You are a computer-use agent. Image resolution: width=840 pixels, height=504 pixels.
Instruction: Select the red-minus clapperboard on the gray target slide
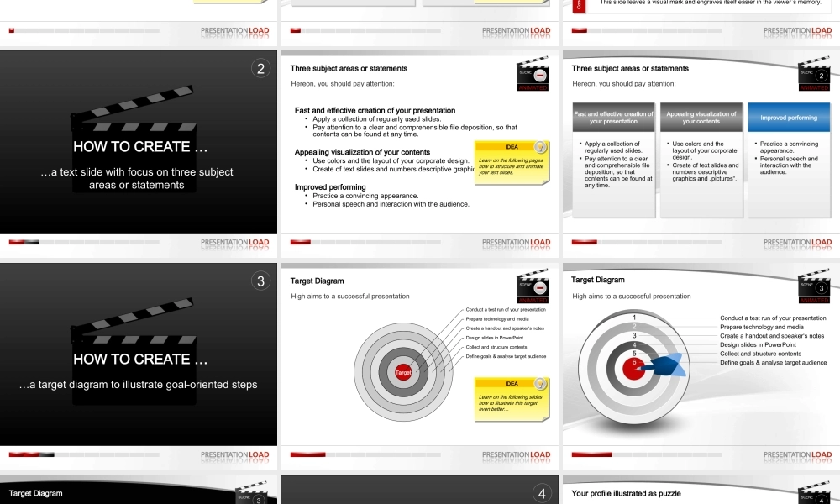(x=534, y=286)
